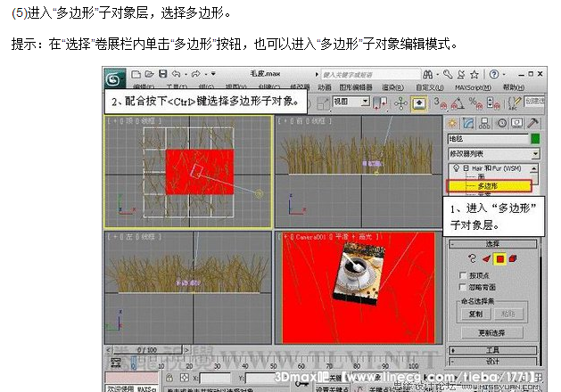Open the Utilities hammer panel tab
The image size is (561, 392).
pos(533,123)
